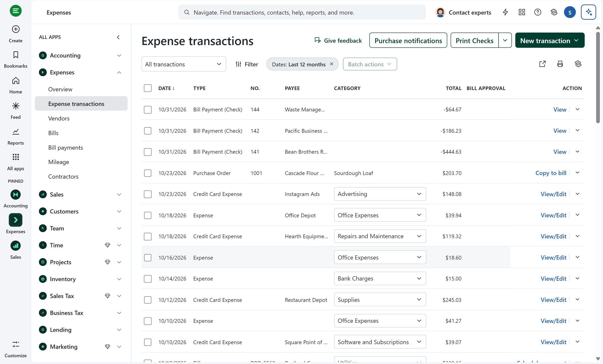Expand the Print Checks arrow menu
The width and height of the screenshot is (603, 364).
505,40
